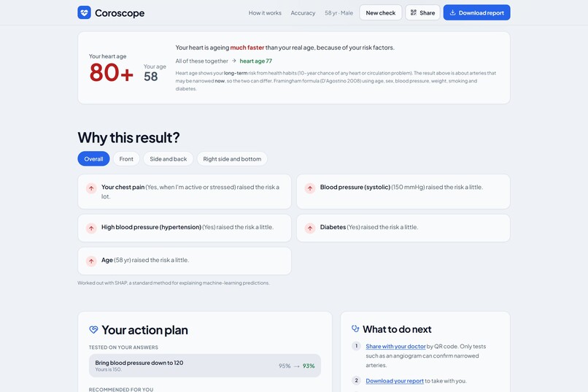
Task: Click the red 80+ heart age value
Action: click(x=111, y=72)
